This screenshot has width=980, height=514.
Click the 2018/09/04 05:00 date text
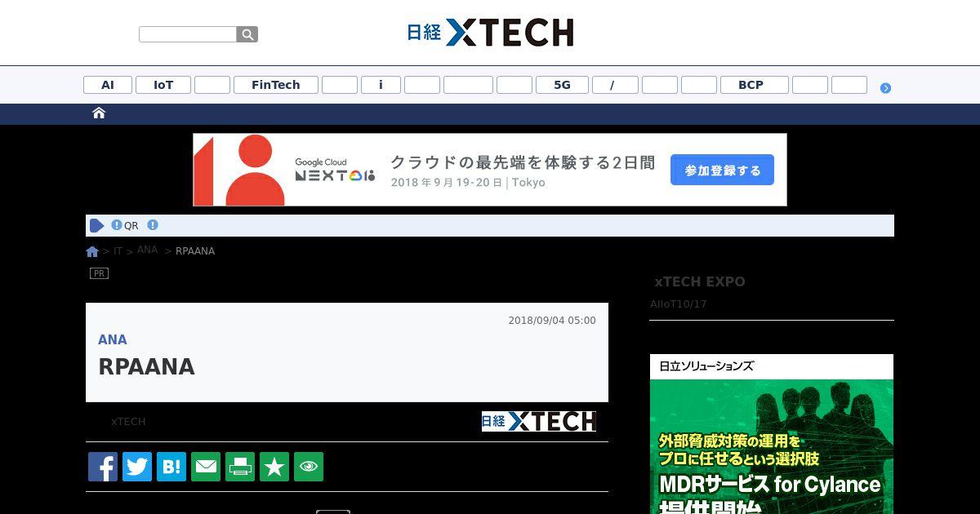click(552, 321)
